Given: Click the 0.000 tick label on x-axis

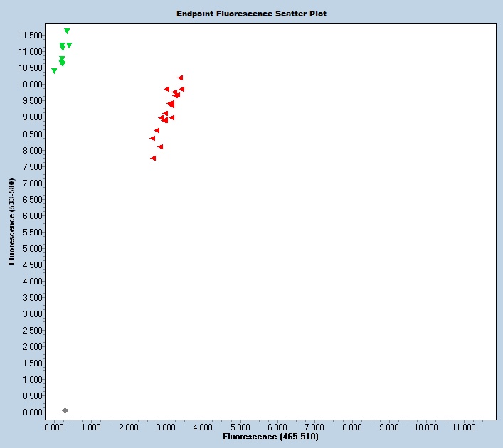Looking at the screenshot, I should pos(54,427).
